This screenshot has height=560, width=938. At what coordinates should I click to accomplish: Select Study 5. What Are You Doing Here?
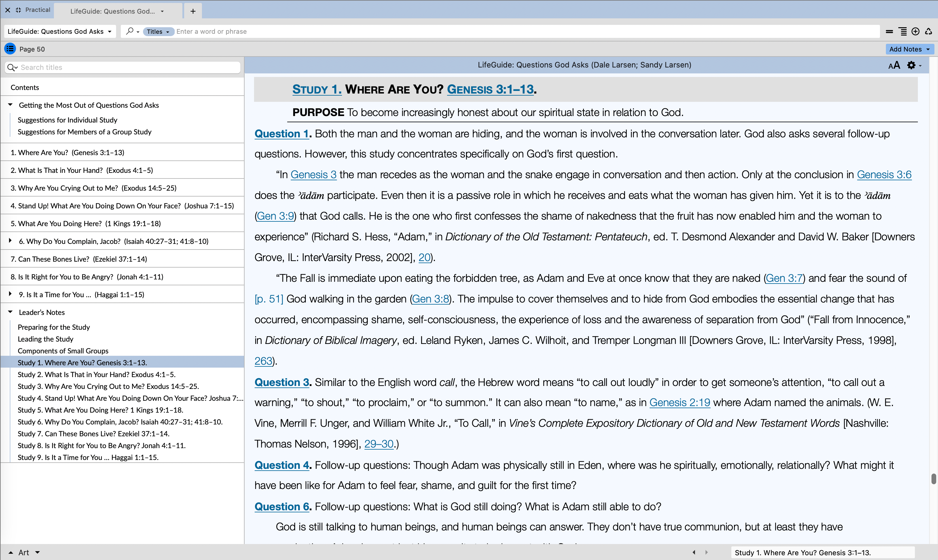pos(100,410)
